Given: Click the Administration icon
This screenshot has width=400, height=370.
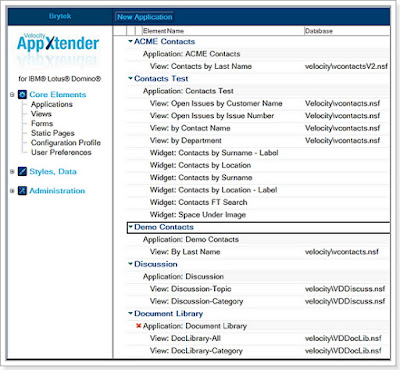Looking at the screenshot, I should pos(22,191).
